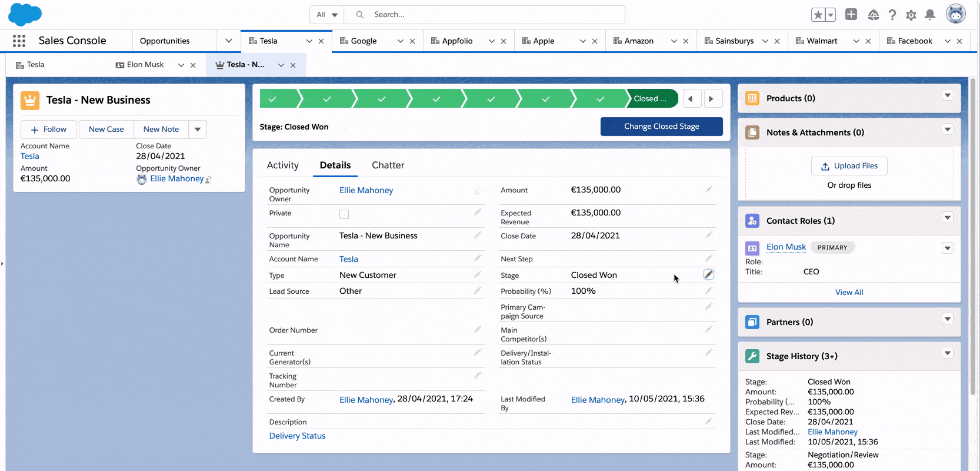The height and width of the screenshot is (471, 980).
Task: Open the Google tab dropdown chevron
Action: pos(401,41)
